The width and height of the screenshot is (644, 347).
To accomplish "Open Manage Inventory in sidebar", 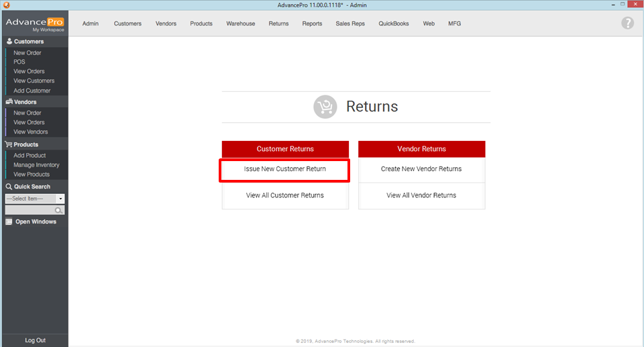I will [x=36, y=165].
